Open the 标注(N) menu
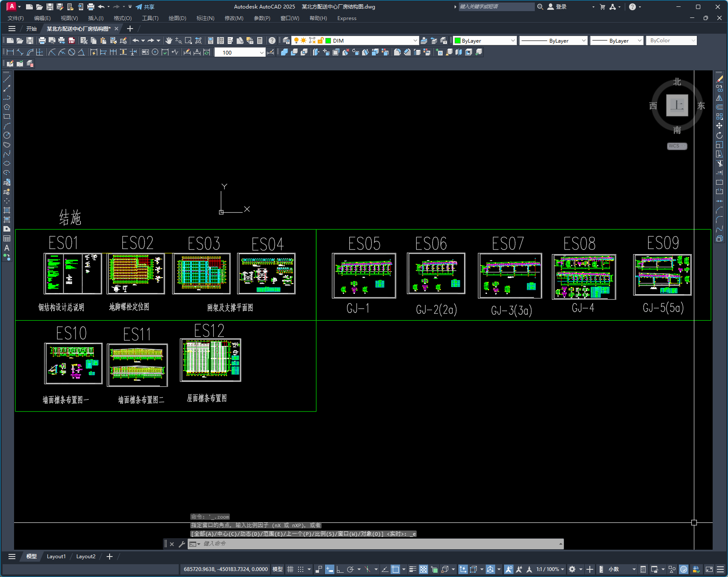 205,18
